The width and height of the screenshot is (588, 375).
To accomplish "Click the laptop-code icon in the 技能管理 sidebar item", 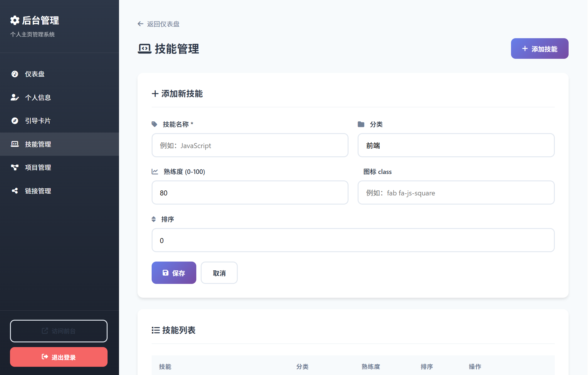I will point(15,144).
